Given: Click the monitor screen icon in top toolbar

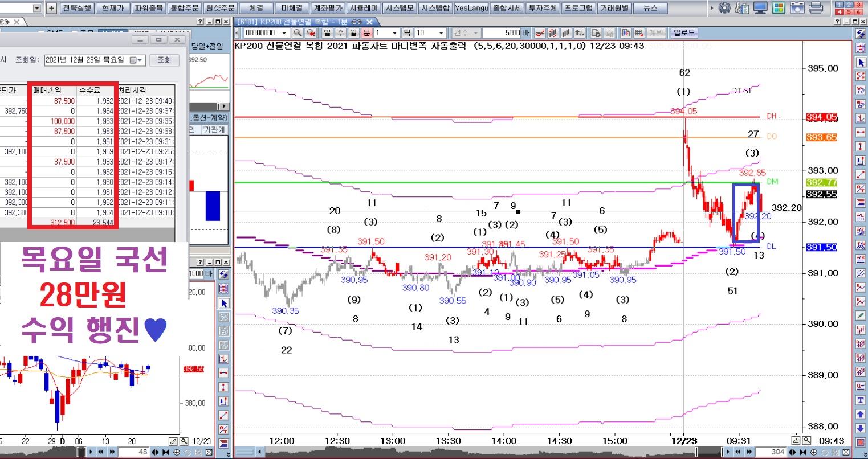Looking at the screenshot, I should tap(760, 8).
